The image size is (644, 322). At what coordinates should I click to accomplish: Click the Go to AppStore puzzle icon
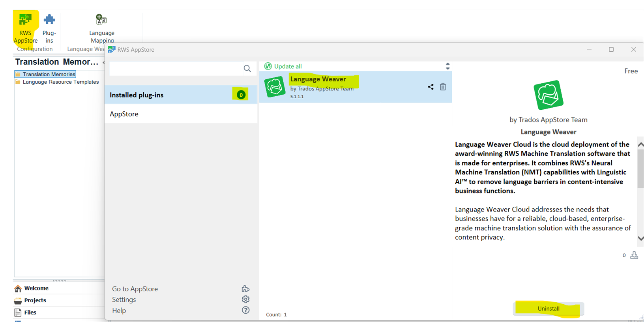[245, 289]
